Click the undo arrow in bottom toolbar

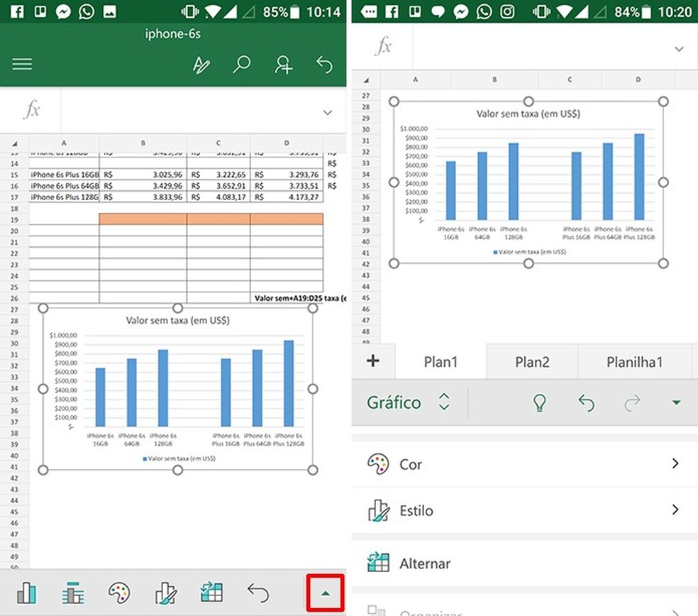coord(257,591)
